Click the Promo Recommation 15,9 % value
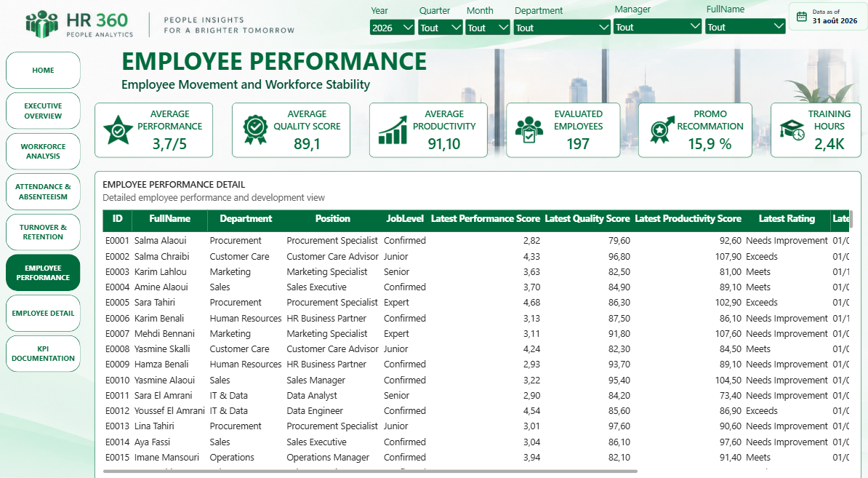The image size is (868, 478). coord(710,144)
